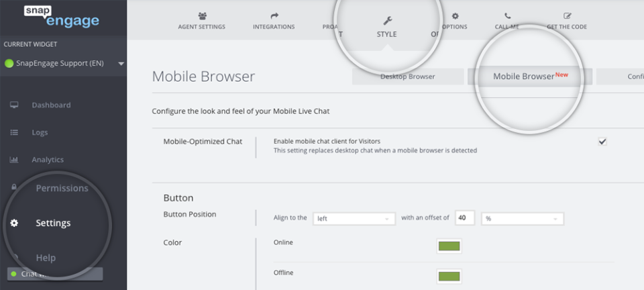
Task: Pick the Online button color swatch
Action: pyautogui.click(x=449, y=246)
